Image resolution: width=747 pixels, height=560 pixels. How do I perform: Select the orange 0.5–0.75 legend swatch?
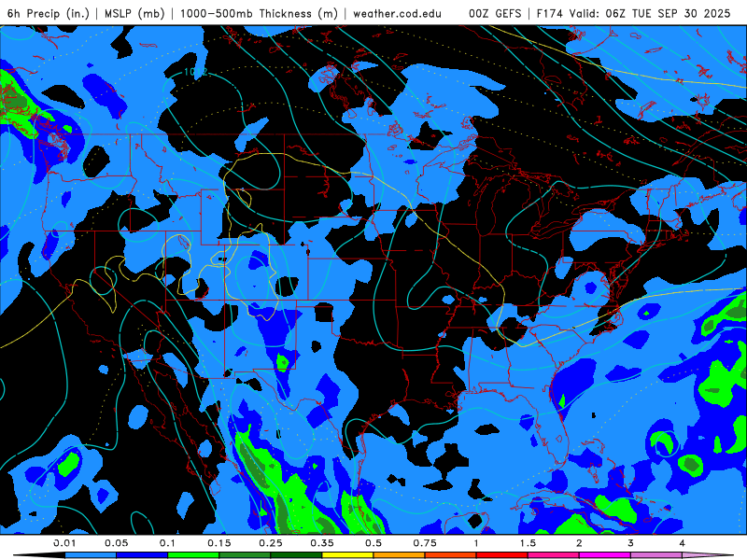point(400,555)
